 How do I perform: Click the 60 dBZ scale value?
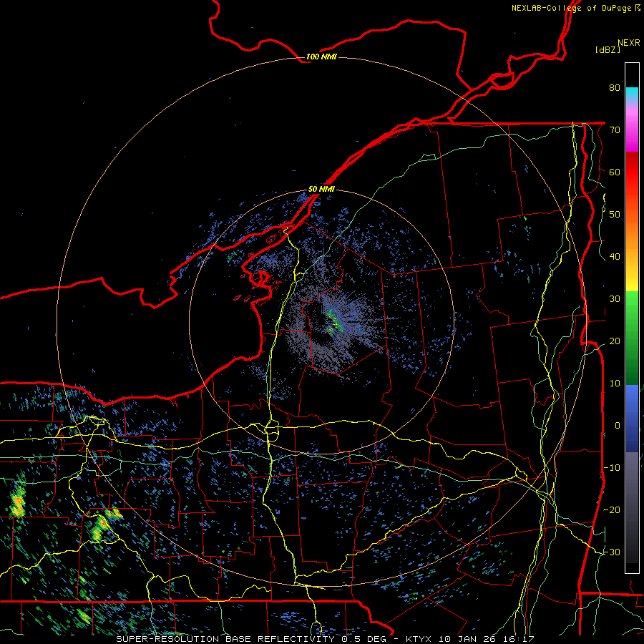tap(615, 172)
